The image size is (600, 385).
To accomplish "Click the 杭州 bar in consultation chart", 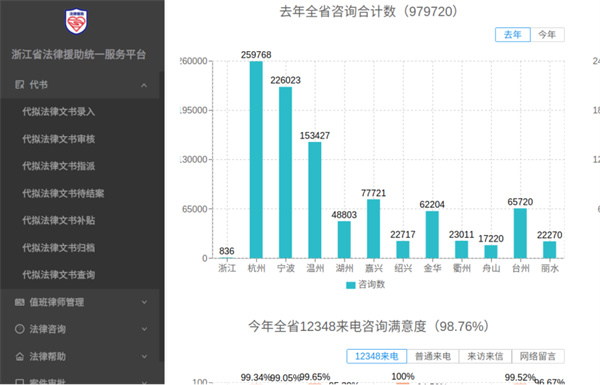I will click(x=256, y=160).
